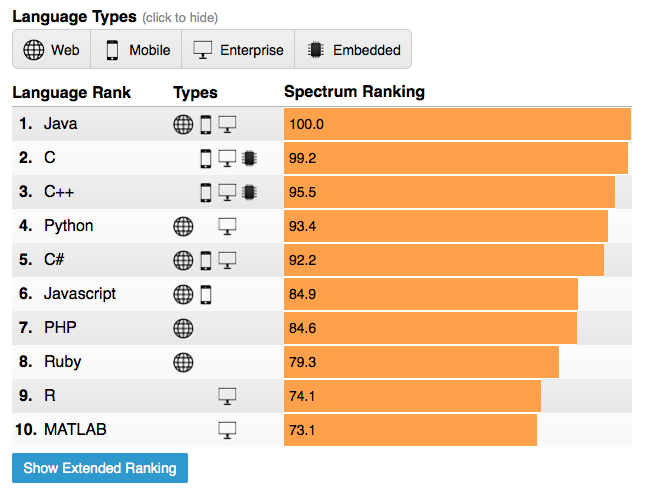
Task: Click the embedded chip icon in C row
Action: click(x=249, y=158)
